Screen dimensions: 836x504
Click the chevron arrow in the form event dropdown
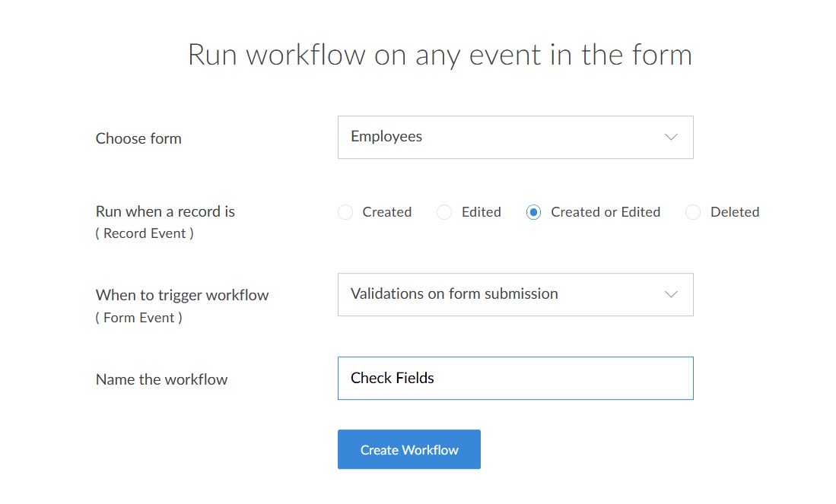click(x=671, y=294)
